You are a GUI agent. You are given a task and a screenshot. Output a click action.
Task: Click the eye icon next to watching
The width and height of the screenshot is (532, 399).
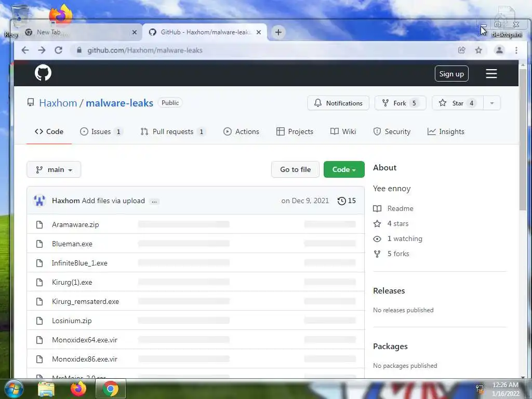[x=377, y=239]
